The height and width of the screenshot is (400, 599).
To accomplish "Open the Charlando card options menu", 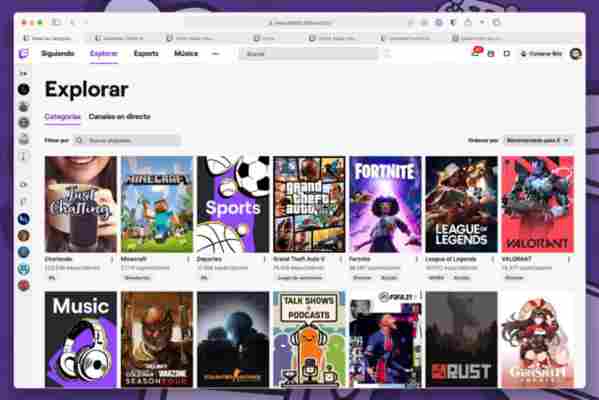I will (112, 259).
